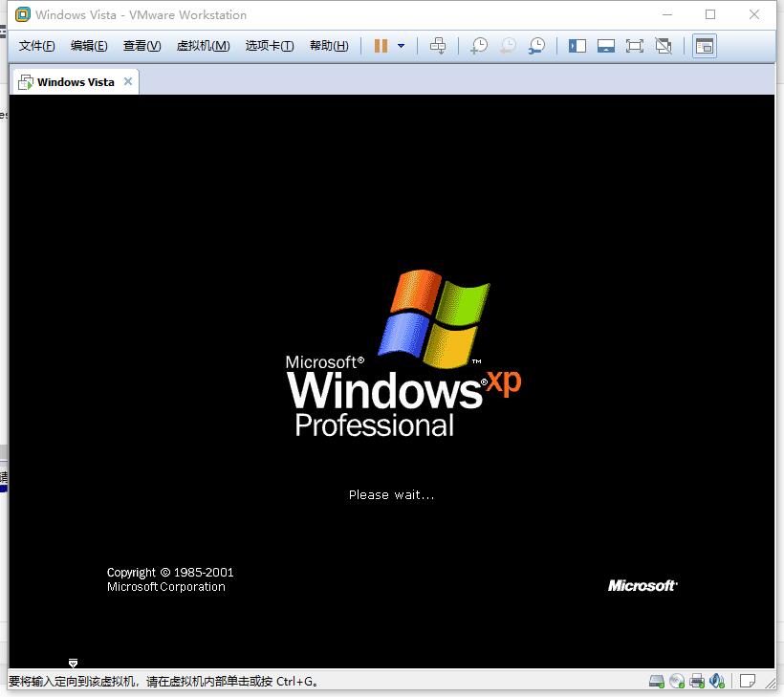Minimize the VMware Workstation window
Image resolution: width=784 pixels, height=697 pixels.
click(x=667, y=15)
